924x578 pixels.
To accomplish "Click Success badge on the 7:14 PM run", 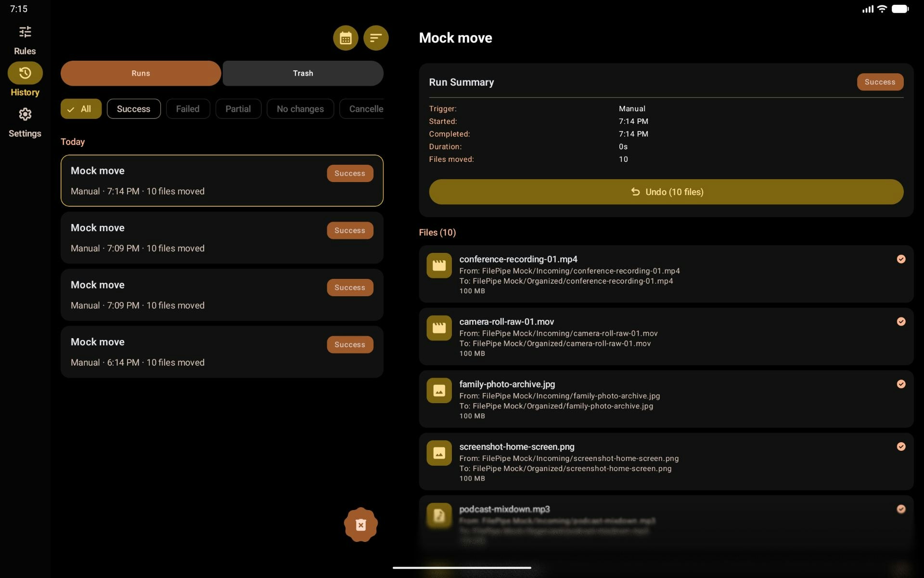I will (350, 173).
